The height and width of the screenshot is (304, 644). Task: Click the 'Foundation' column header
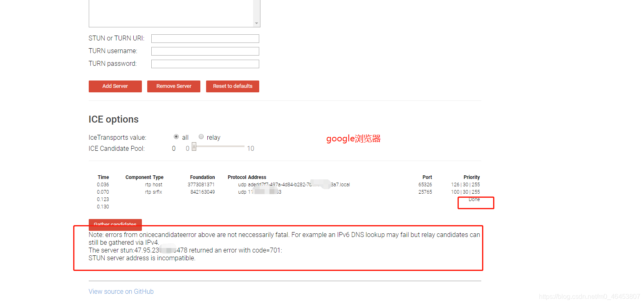[x=202, y=177]
